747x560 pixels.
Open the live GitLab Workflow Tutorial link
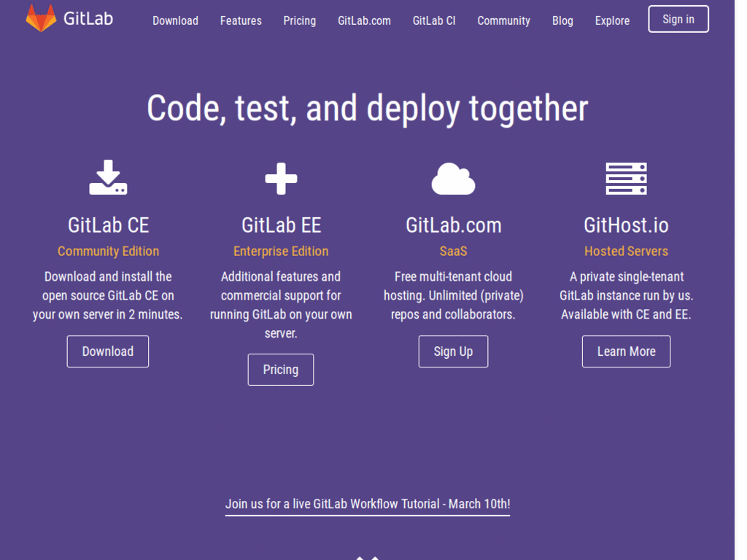click(368, 505)
